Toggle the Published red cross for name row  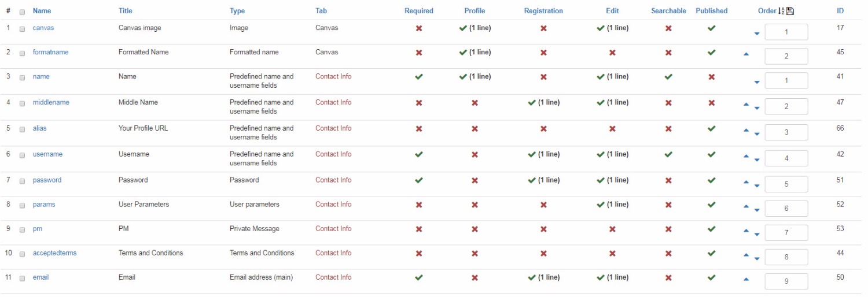[x=712, y=77]
